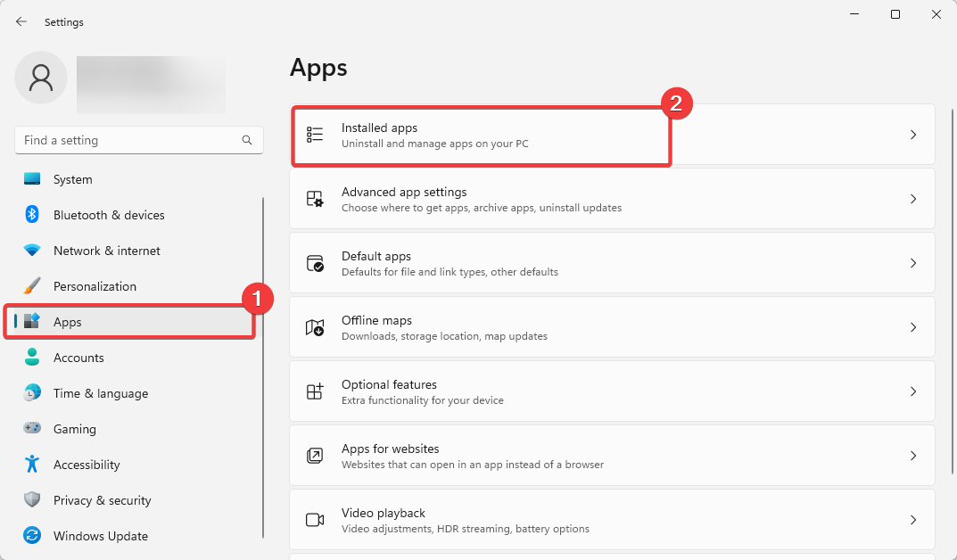The width and height of the screenshot is (957, 560).
Task: Expand Installed apps with its chevron
Action: (x=913, y=135)
